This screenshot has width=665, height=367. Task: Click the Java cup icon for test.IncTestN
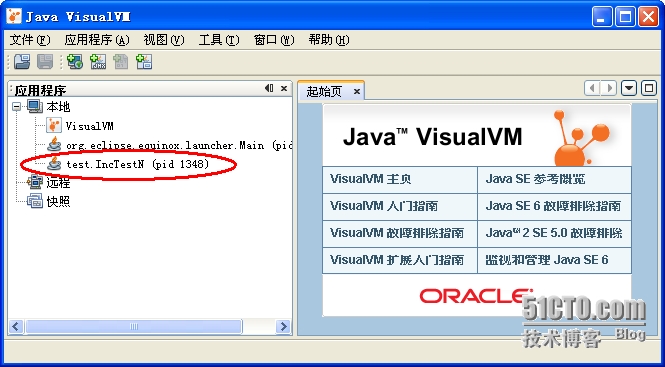(x=54, y=163)
